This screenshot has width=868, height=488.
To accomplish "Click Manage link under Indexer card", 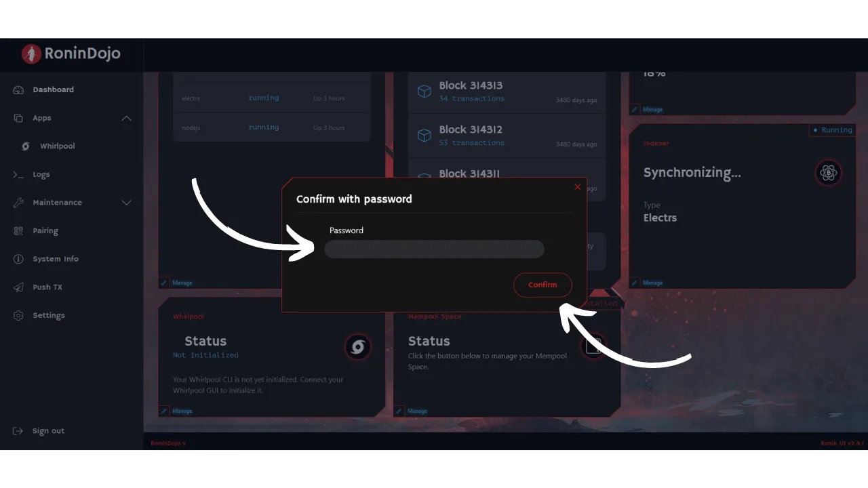I will [652, 283].
